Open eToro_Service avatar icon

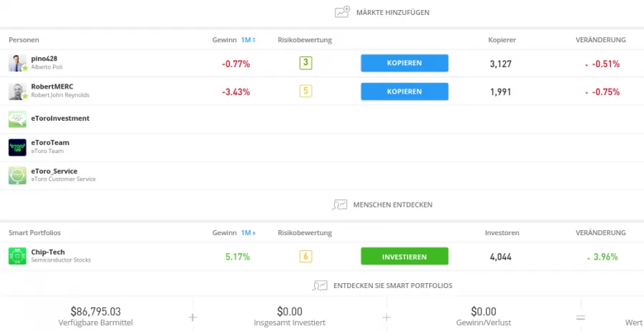point(17,175)
